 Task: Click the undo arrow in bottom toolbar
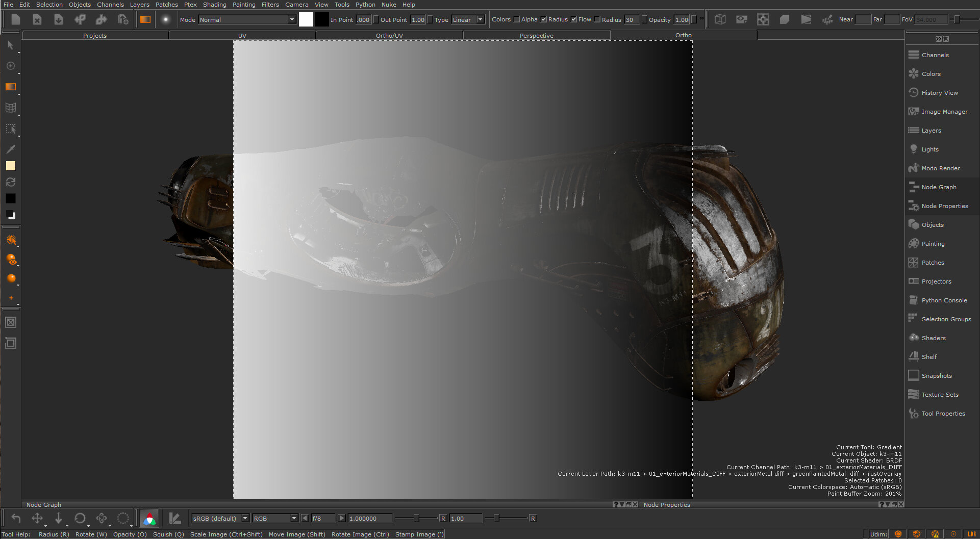(16, 519)
